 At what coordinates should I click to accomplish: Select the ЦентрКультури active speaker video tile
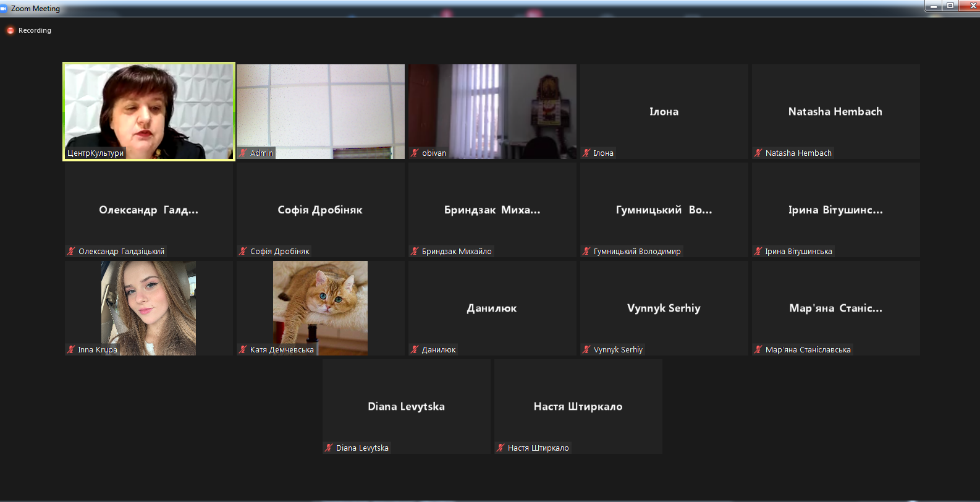pos(149,111)
